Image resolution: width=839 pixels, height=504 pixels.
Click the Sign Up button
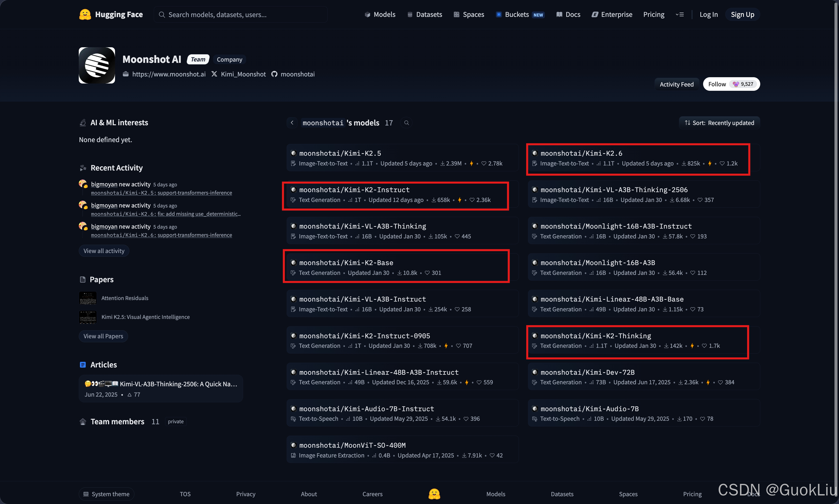(743, 14)
